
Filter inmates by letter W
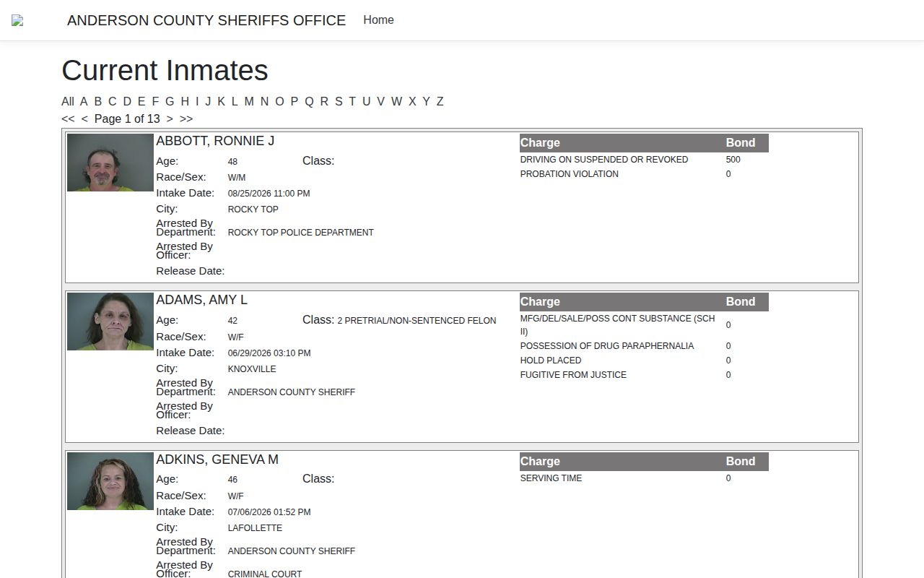coord(396,101)
